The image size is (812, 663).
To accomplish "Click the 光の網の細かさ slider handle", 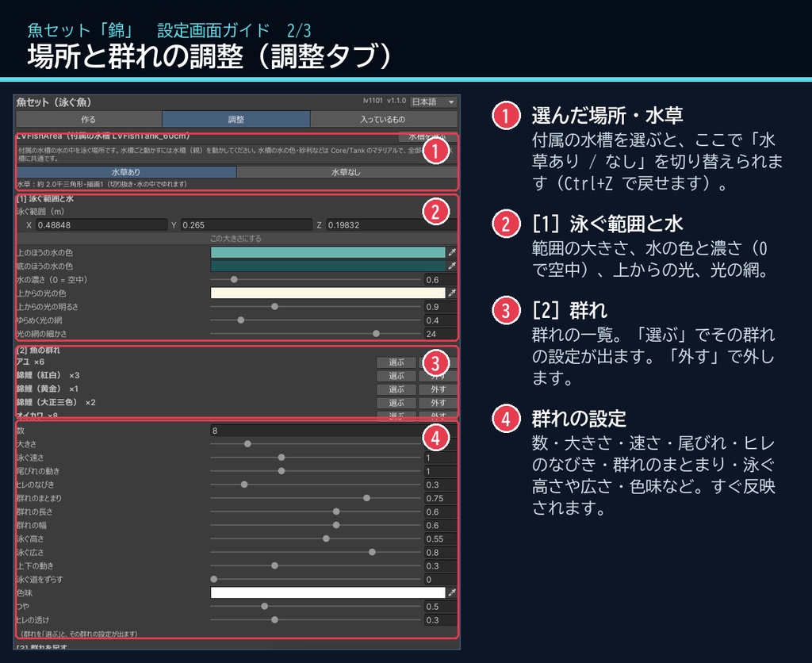I will click(x=377, y=334).
